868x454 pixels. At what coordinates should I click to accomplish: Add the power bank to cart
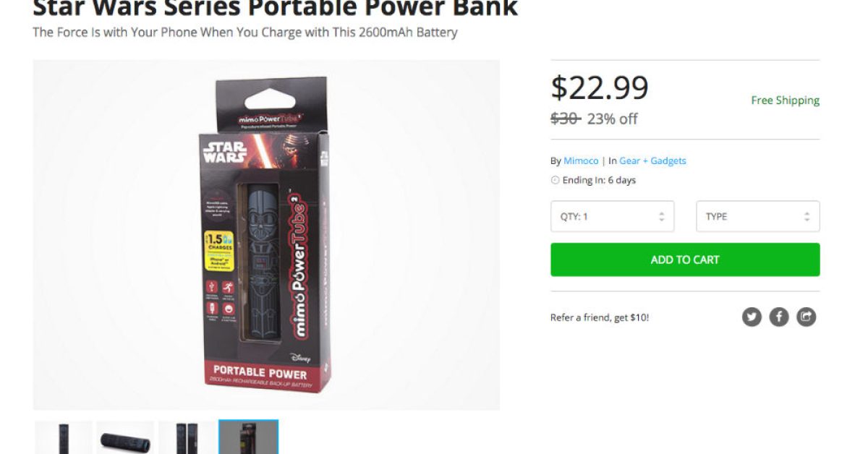pyautogui.click(x=685, y=260)
